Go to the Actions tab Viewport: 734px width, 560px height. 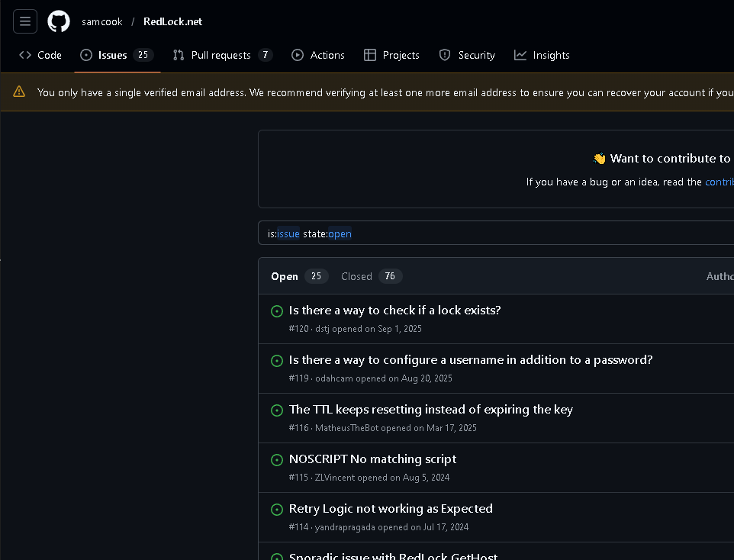[x=318, y=55]
